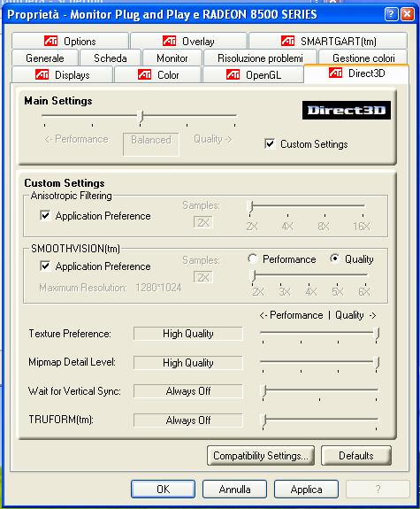Switch to the Color tab
420x509 pixels.
point(158,74)
